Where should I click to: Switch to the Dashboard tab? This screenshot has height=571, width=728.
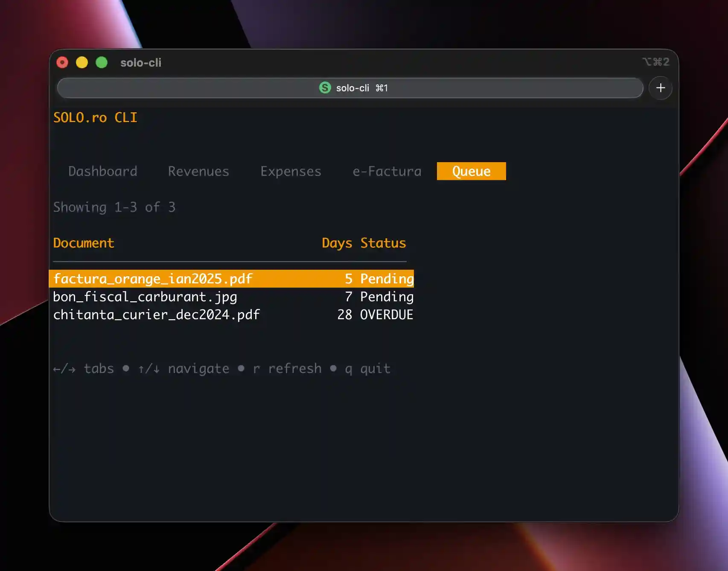point(103,171)
